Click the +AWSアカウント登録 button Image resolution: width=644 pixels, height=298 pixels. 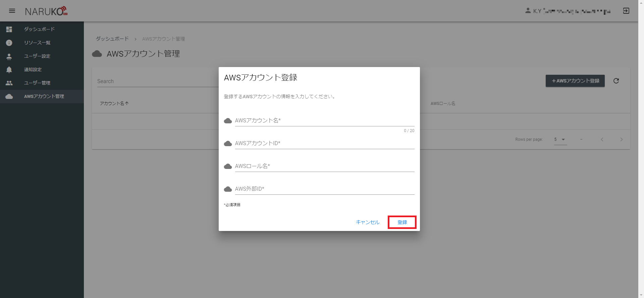pos(575,81)
